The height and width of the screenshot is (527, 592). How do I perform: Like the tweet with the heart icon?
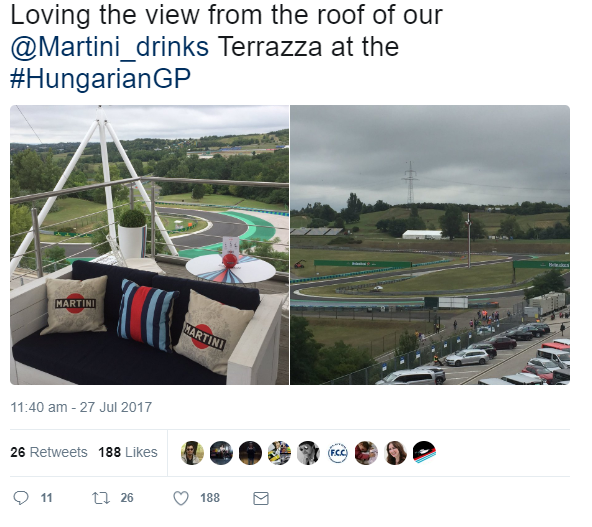[181, 498]
